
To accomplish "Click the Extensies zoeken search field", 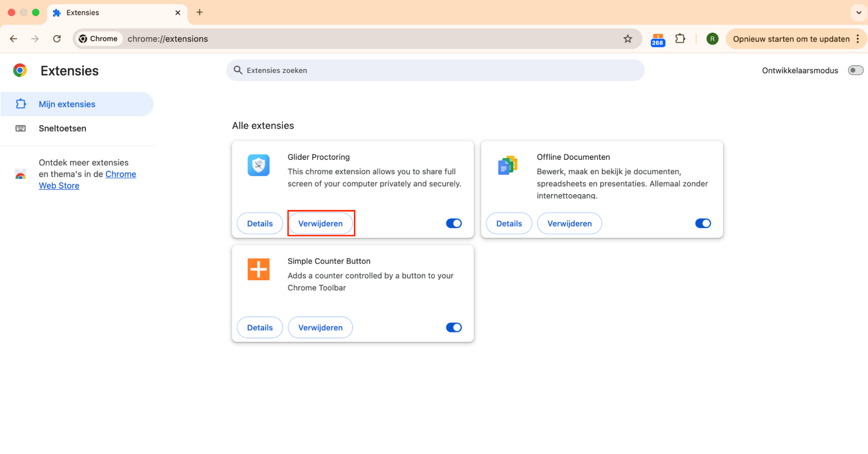I will (x=435, y=70).
